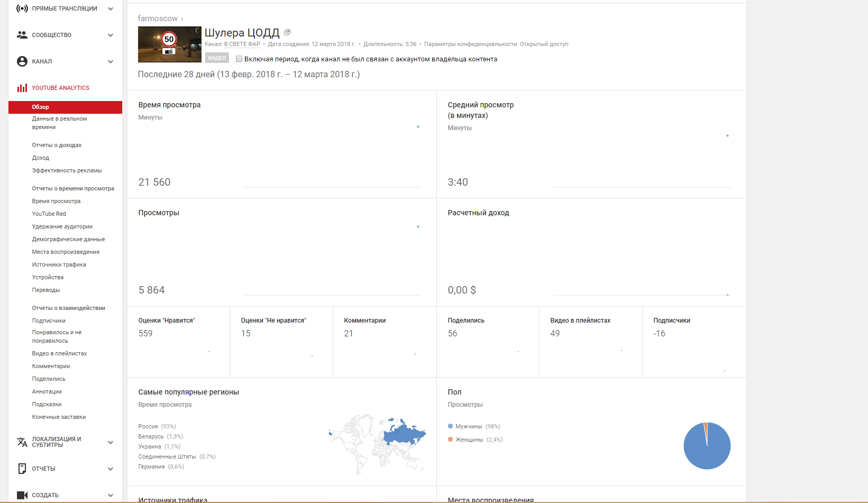Click the YouTube Analytics bar chart icon
The height and width of the screenshot is (503, 868).
click(22, 88)
